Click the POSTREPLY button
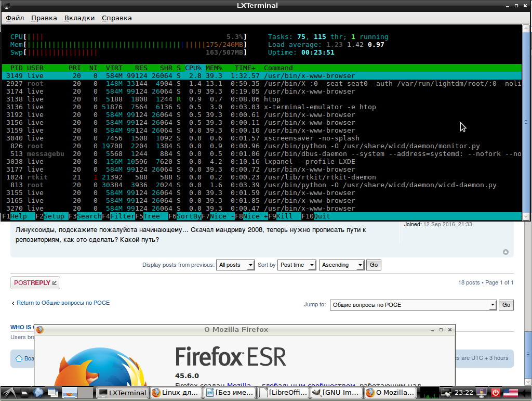The image size is (532, 401). click(x=35, y=282)
